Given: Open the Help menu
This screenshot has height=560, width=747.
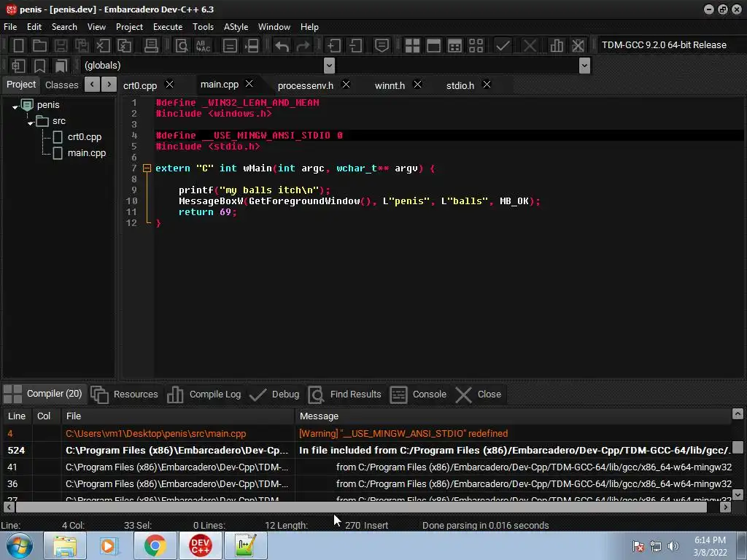Looking at the screenshot, I should click(309, 27).
